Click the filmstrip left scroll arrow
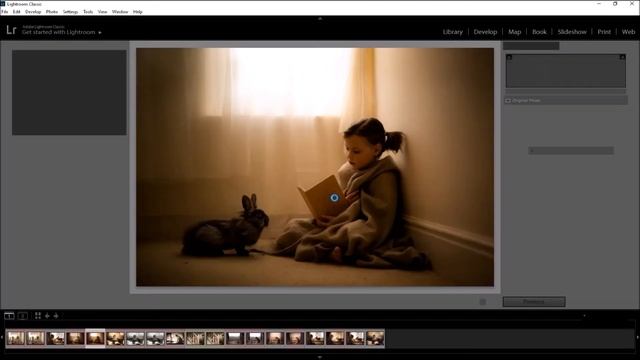The image size is (640, 360). [2, 338]
